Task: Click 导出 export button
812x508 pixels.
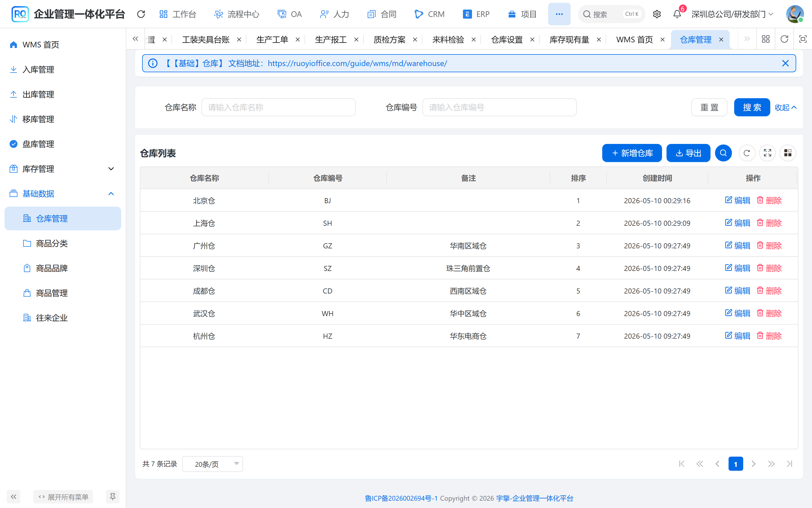Action: pos(688,153)
